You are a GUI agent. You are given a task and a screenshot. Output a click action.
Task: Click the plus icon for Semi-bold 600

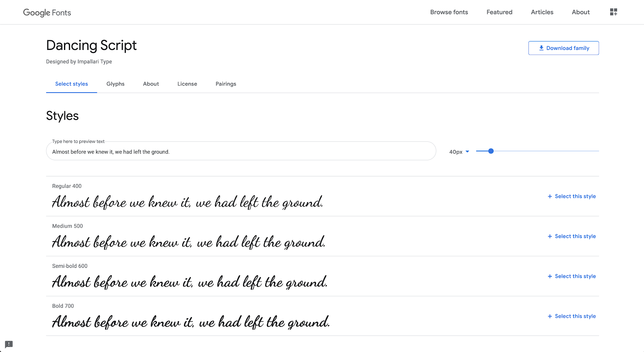click(550, 276)
